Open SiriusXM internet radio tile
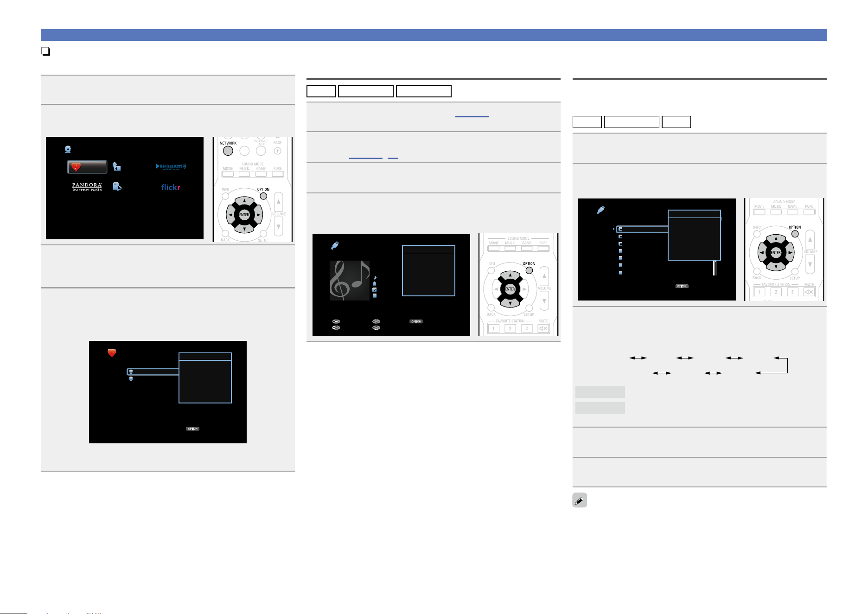The image size is (868, 614). (171, 166)
